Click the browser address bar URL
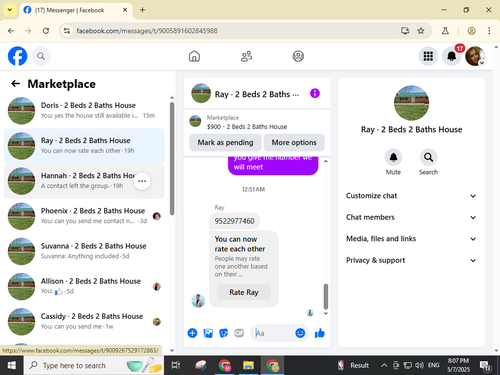Viewport: 500px width, 375px height. click(147, 31)
